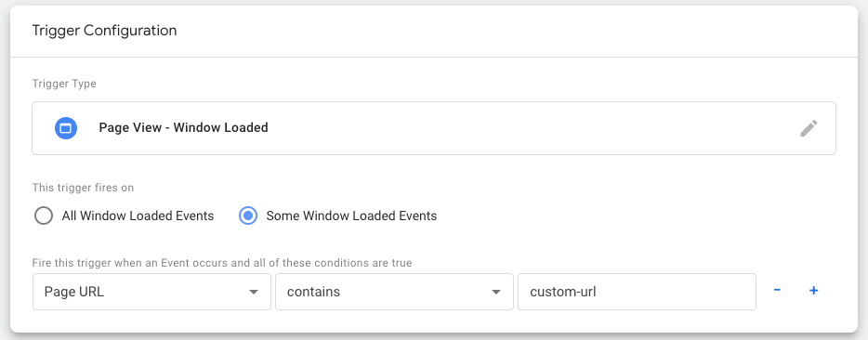The height and width of the screenshot is (340, 868).
Task: Open the Page URL variable dropdown
Action: coord(151,292)
